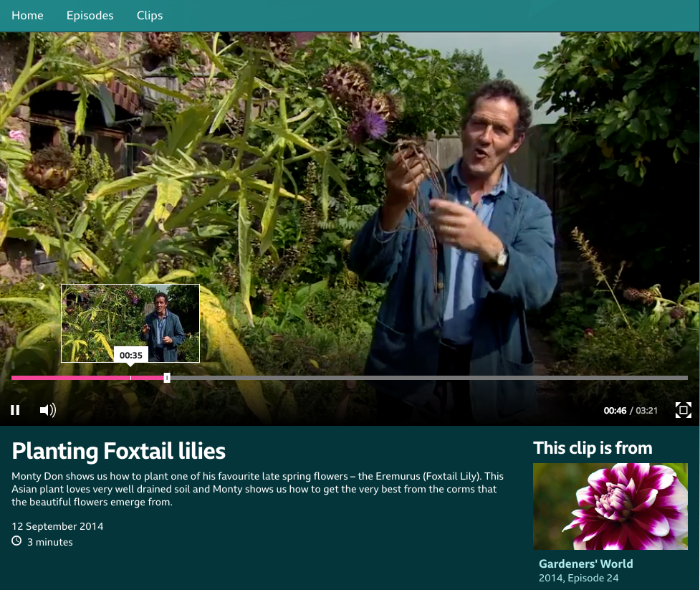Click the seek handle on the progress bar
700x590 pixels.
[167, 378]
